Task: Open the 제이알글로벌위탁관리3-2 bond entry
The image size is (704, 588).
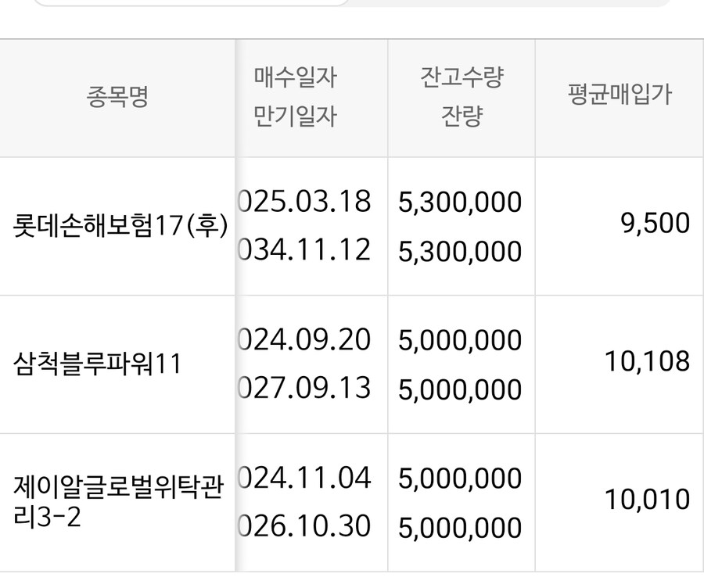Action: click(x=119, y=500)
